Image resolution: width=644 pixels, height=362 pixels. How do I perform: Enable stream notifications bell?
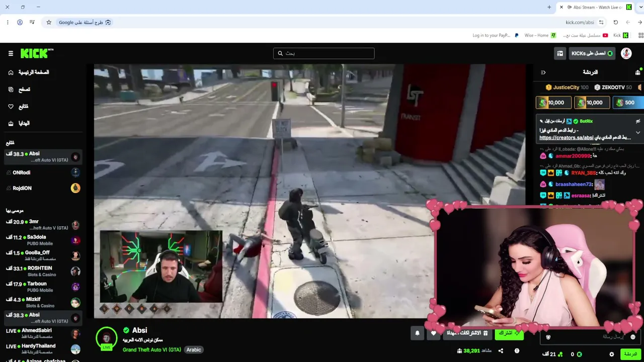tap(417, 333)
